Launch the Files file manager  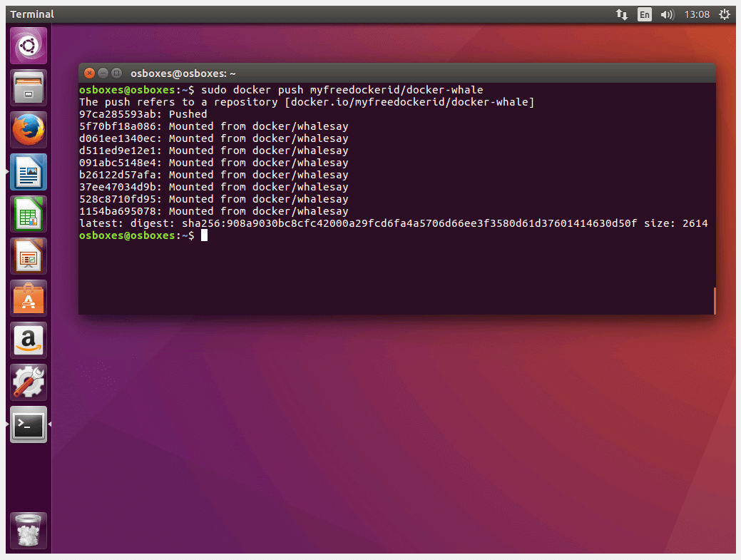click(x=29, y=88)
